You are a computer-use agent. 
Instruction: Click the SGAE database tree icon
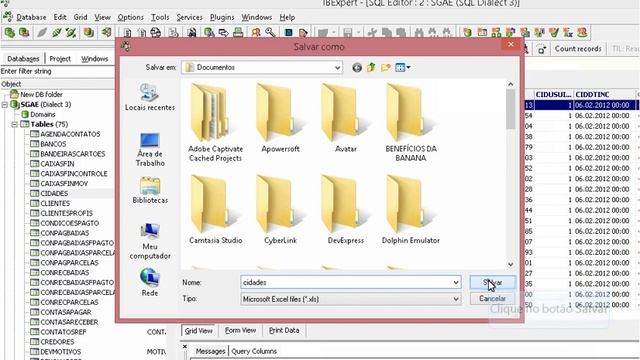tap(15, 104)
